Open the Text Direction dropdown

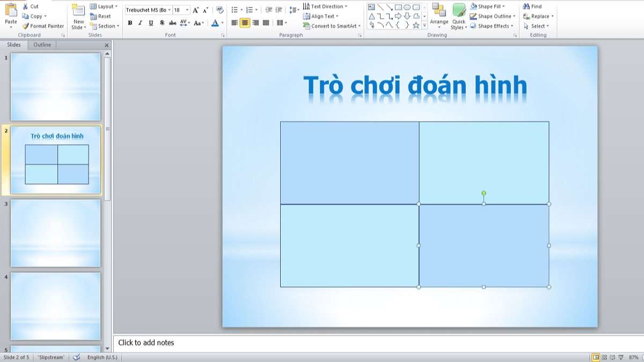pos(325,6)
